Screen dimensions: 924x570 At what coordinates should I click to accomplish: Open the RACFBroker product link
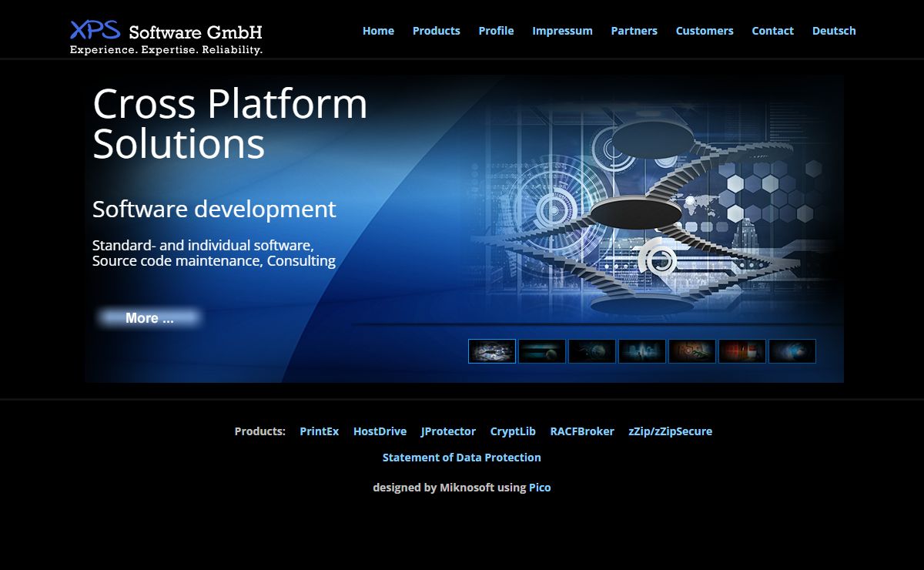[x=582, y=431]
